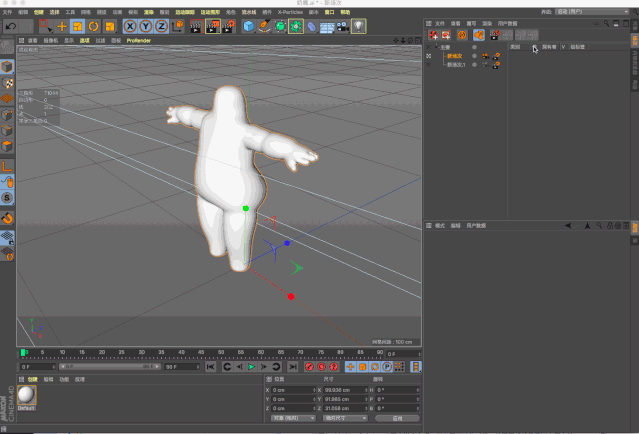Screen dimensions: 639x434
Task: Go to the end of the animation
Action: 293,367
